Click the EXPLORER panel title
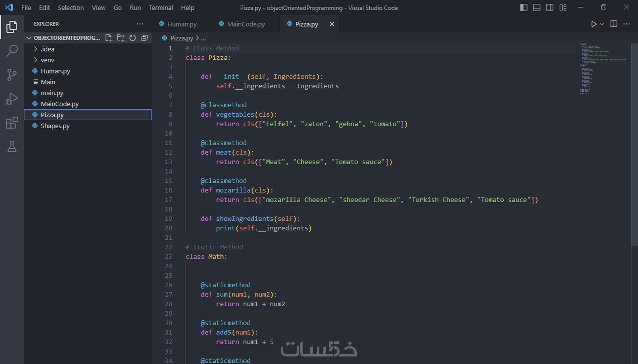The height and width of the screenshot is (364, 638). (x=46, y=24)
